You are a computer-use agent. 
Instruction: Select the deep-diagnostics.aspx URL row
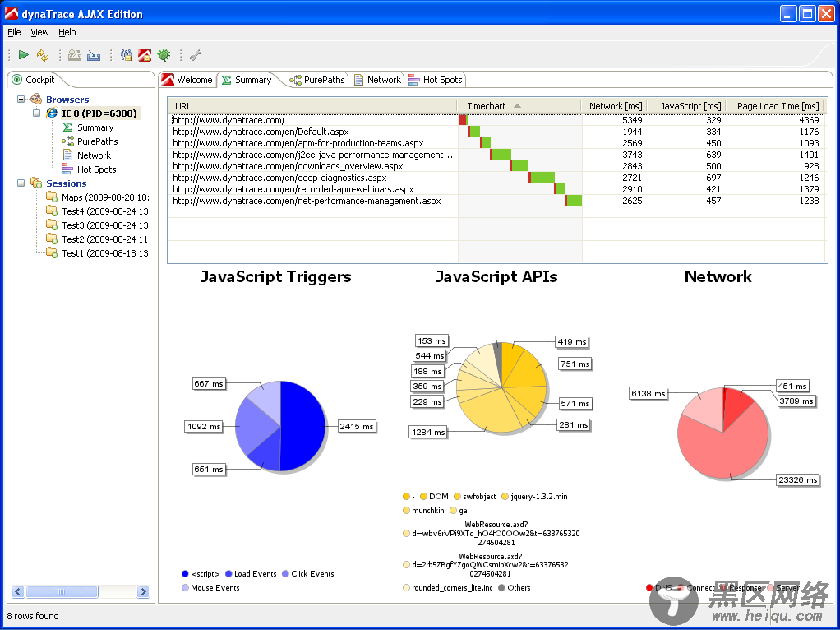[497, 178]
